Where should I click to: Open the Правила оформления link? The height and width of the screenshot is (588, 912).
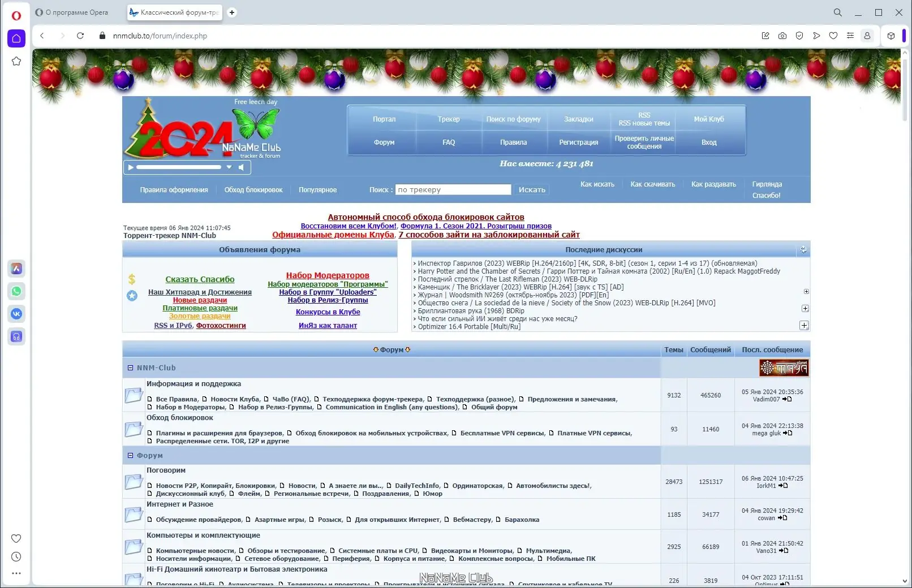point(174,190)
